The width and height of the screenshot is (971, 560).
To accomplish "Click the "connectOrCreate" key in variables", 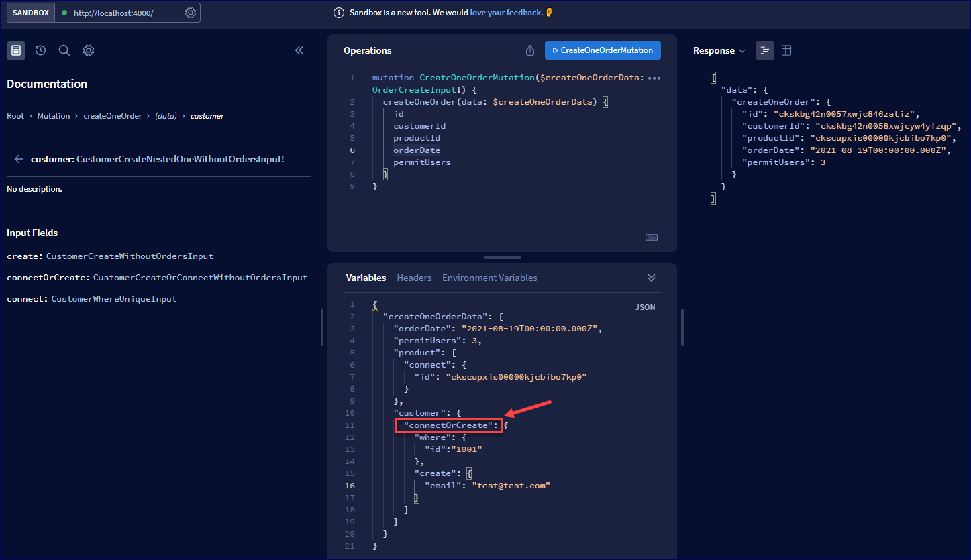I will 449,425.
